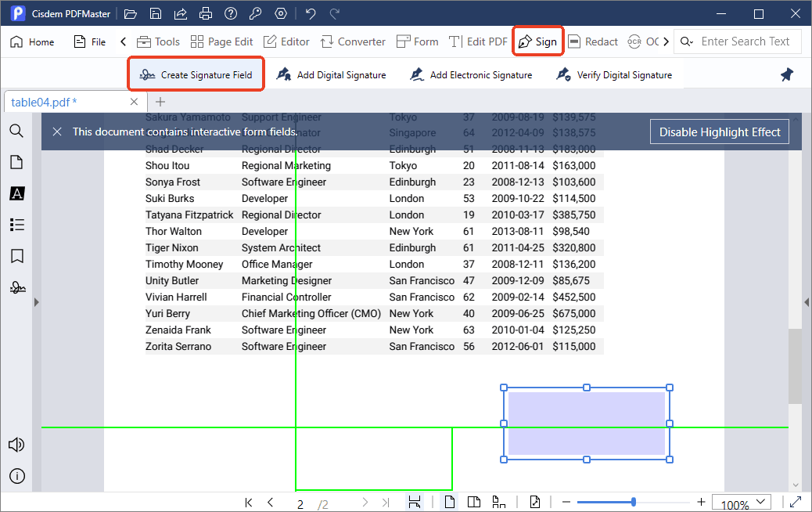Click the key license icon
Image resolution: width=812 pixels, height=512 pixels.
[255, 13]
